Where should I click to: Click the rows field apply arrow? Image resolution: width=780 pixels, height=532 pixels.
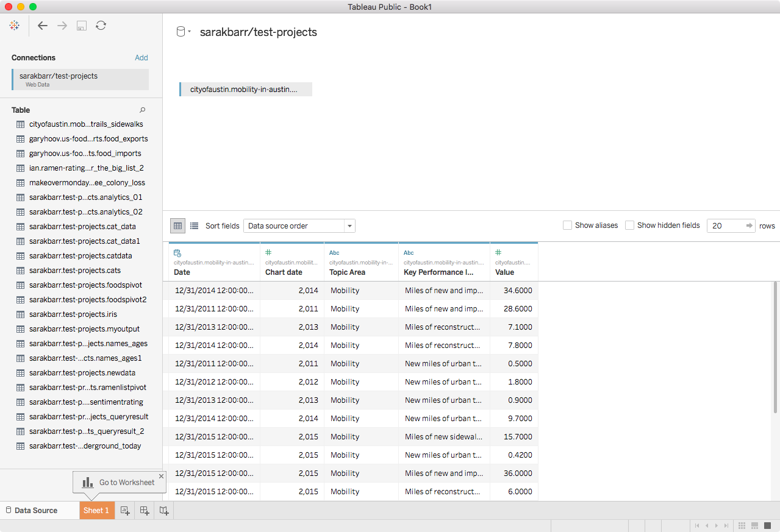coord(750,225)
